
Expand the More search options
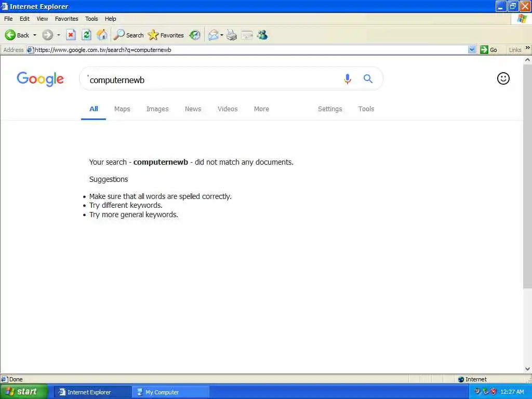[262, 109]
